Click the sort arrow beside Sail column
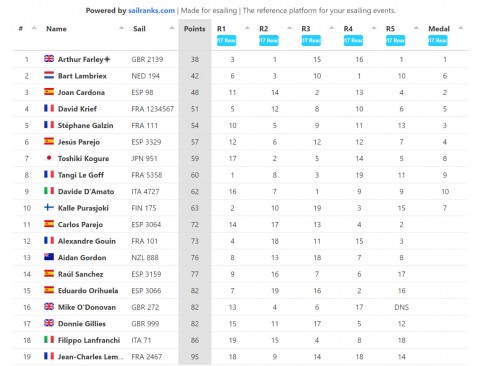Screen dimensions: 500x366 [172, 28]
